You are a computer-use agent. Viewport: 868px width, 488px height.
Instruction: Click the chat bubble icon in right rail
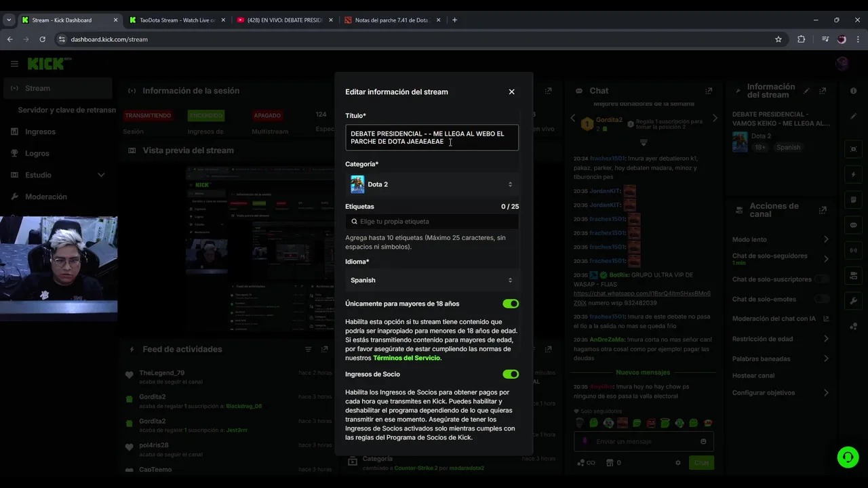click(853, 225)
